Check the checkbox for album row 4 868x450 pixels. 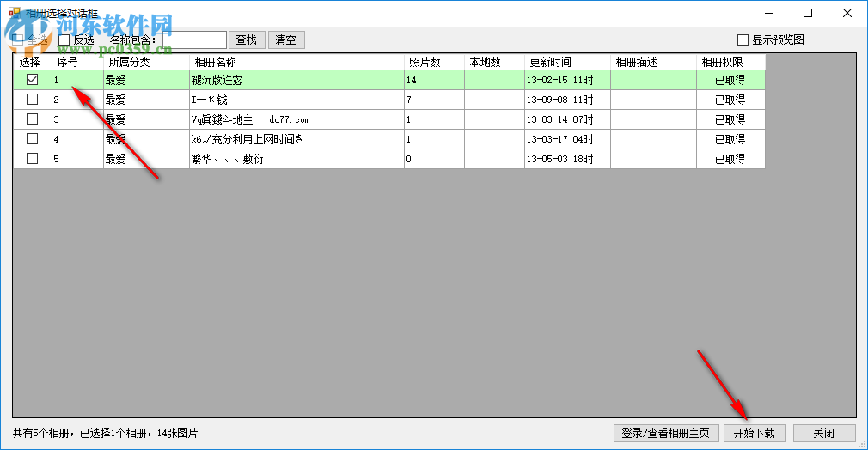[32, 139]
